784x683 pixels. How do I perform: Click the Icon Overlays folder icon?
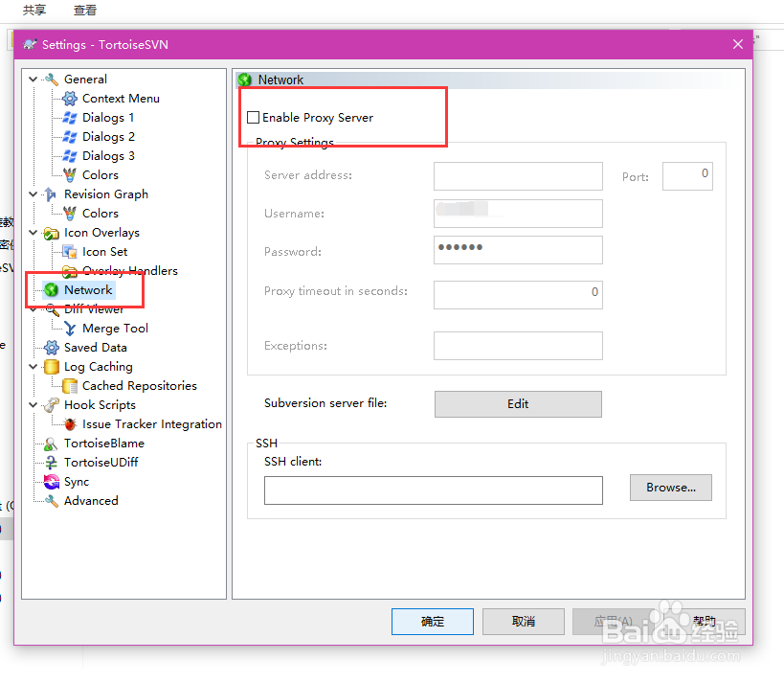[x=52, y=233]
